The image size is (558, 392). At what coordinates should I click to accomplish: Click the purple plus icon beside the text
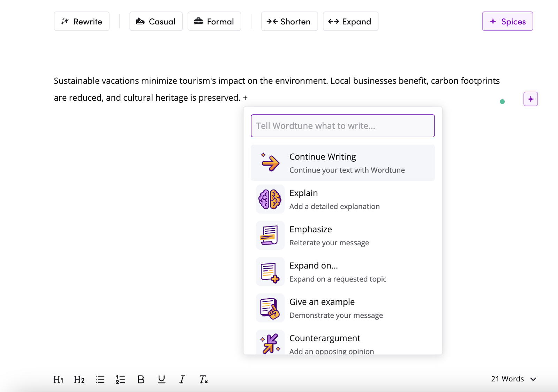531,99
